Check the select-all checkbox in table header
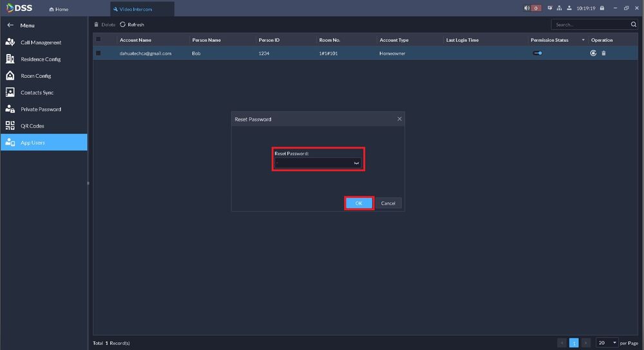Image resolution: width=644 pixels, height=350 pixels. [99, 40]
